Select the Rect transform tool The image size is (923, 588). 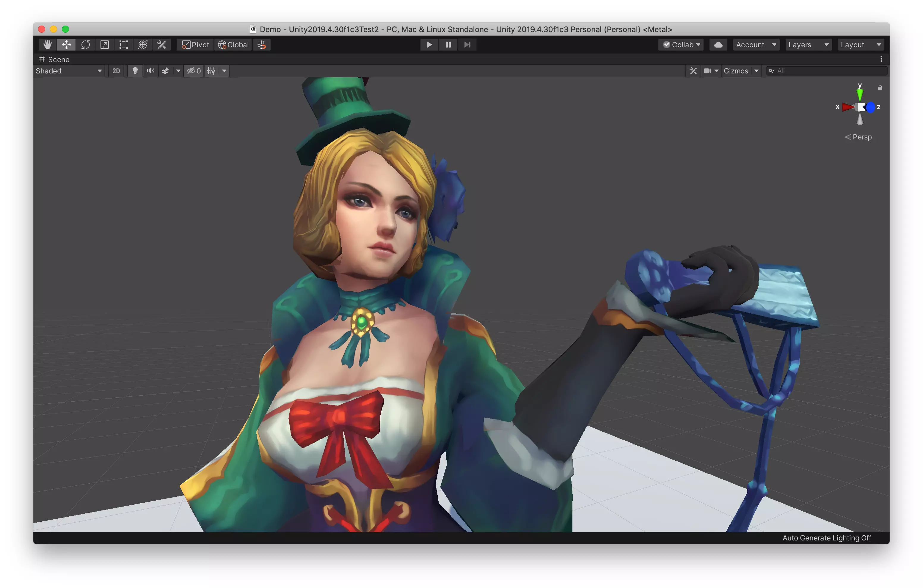pos(123,45)
